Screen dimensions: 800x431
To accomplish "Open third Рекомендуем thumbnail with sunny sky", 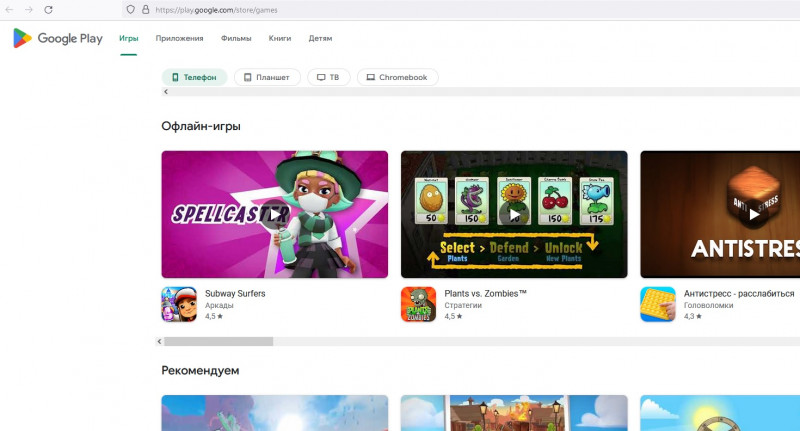I will [720, 413].
